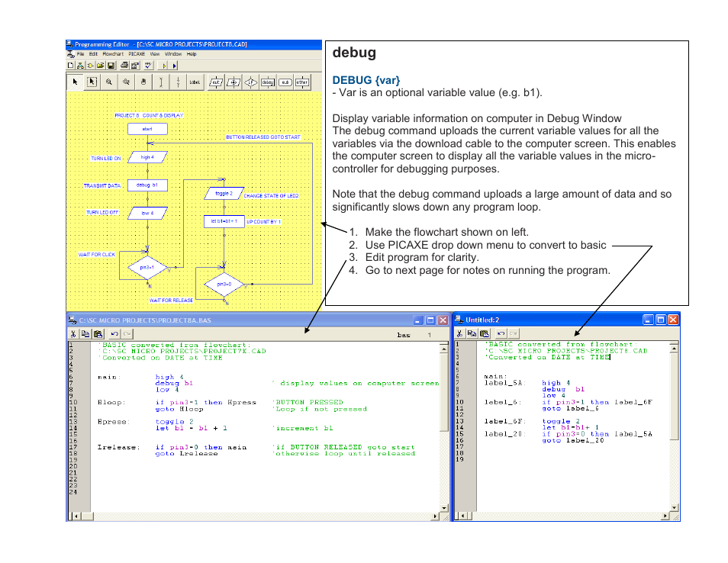
Task: Select the dashed-box area select tool
Action: pos(92,82)
